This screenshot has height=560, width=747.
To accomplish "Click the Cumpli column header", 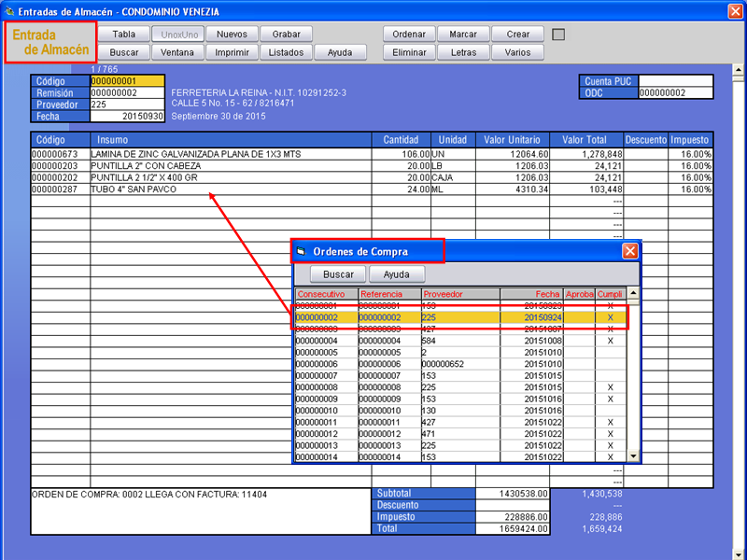I will tap(611, 294).
